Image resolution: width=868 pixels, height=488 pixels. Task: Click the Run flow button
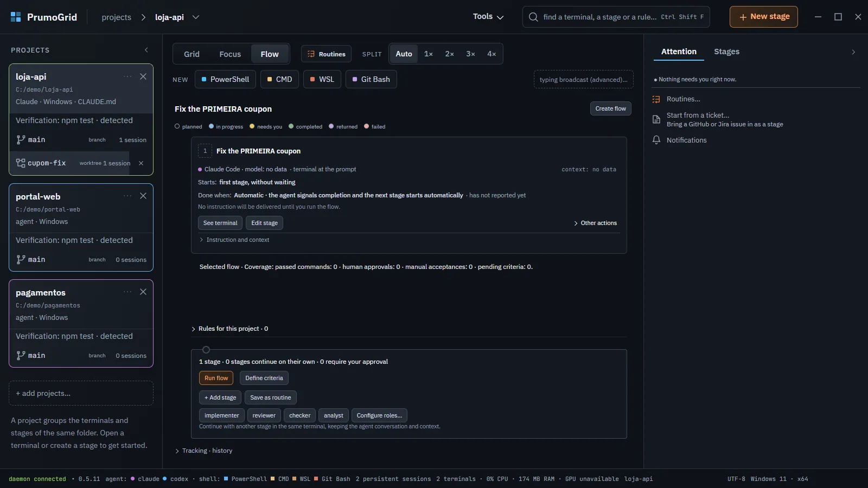(x=216, y=378)
